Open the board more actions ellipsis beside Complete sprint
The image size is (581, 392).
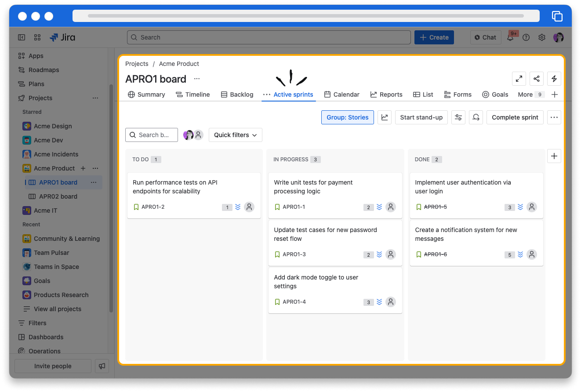click(554, 117)
